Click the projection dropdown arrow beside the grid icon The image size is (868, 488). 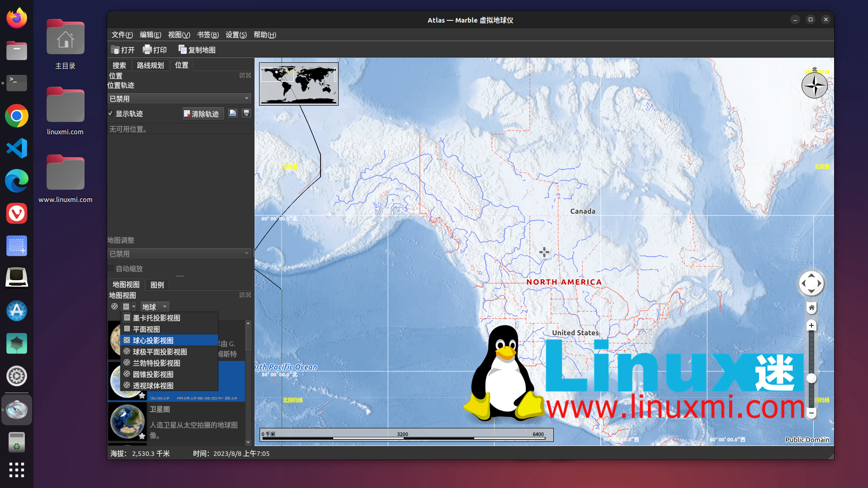134,307
